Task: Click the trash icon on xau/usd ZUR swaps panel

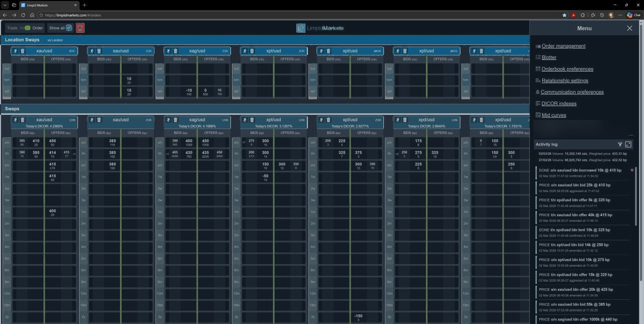Action: (x=99, y=120)
